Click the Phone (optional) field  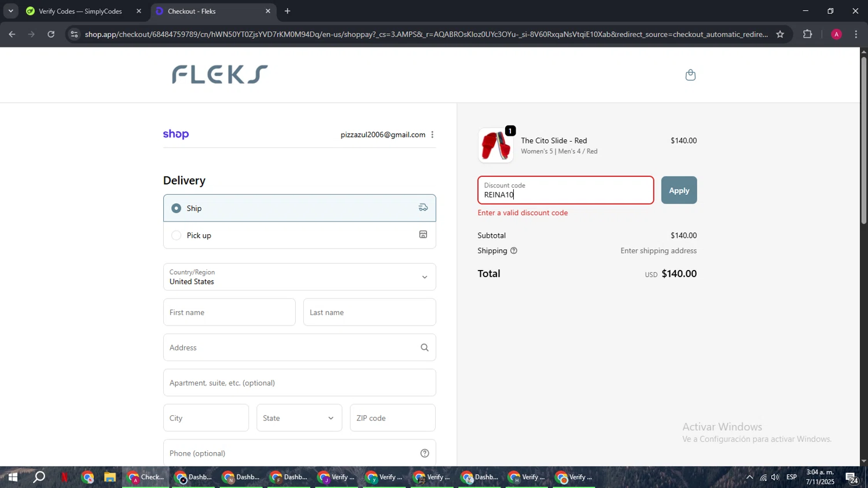(x=300, y=453)
